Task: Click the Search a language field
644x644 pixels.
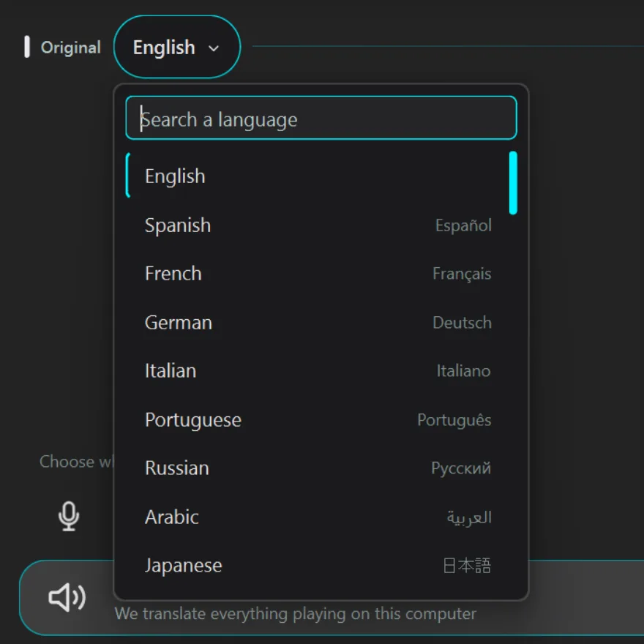Action: (x=321, y=118)
